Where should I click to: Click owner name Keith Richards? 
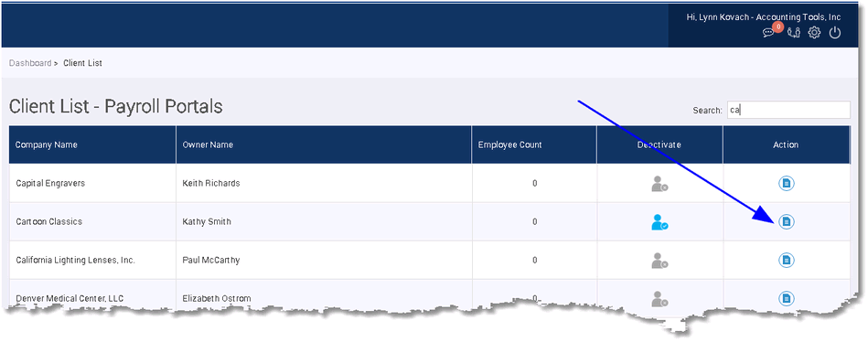211,183
